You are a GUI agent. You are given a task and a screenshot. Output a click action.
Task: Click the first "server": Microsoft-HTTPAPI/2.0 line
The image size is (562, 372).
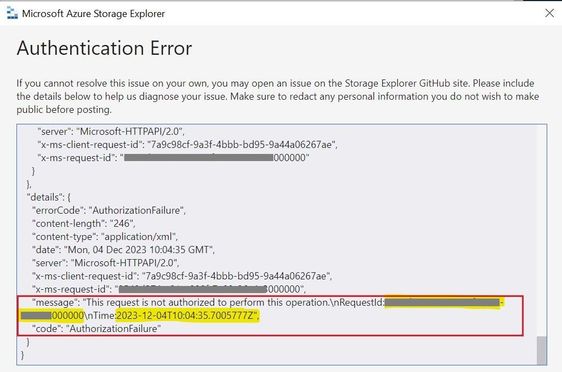[x=111, y=132]
